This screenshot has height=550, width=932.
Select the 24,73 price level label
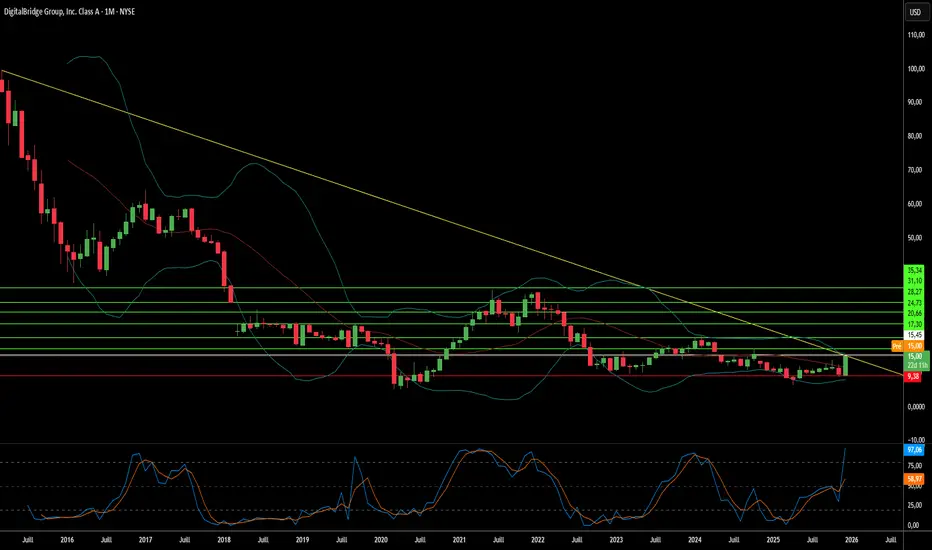tap(914, 303)
